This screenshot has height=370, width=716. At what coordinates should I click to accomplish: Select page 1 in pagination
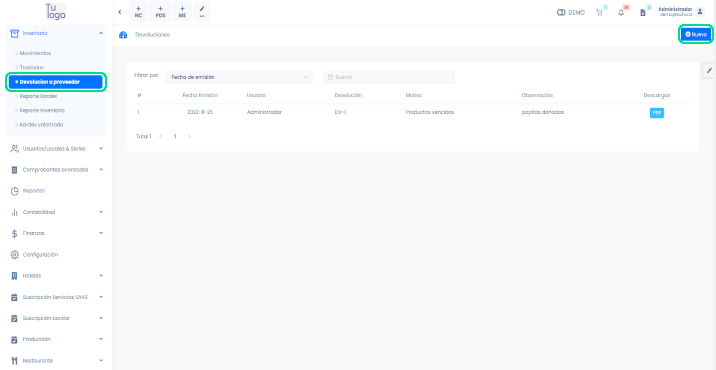[175, 137]
